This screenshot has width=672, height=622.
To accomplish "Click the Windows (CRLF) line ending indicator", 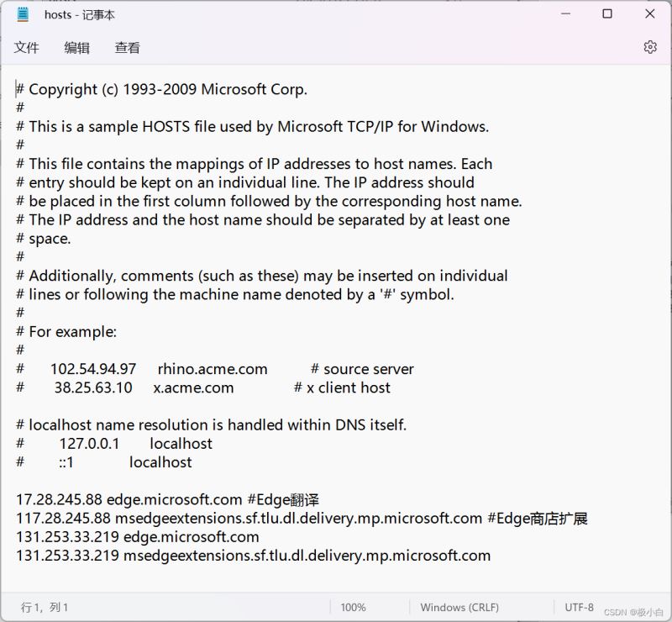I will click(x=459, y=607).
